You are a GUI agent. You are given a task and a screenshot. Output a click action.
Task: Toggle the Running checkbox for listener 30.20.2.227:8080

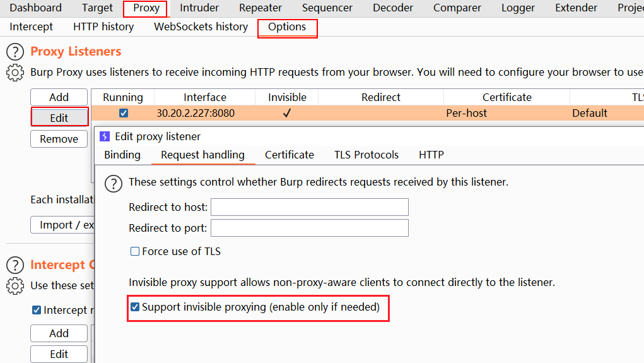coord(123,114)
